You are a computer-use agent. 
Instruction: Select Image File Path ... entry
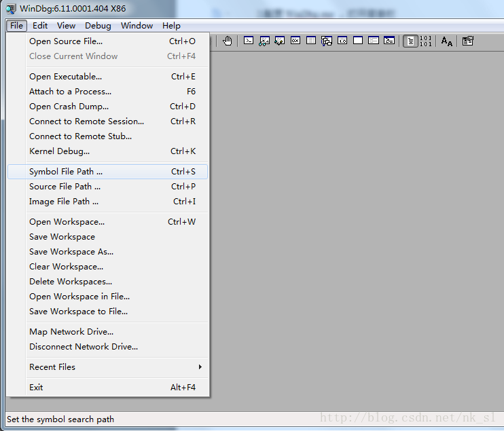click(108, 202)
